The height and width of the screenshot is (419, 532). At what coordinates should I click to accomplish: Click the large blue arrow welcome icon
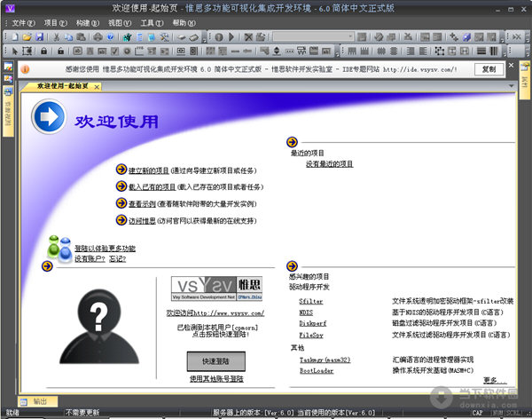(49, 116)
